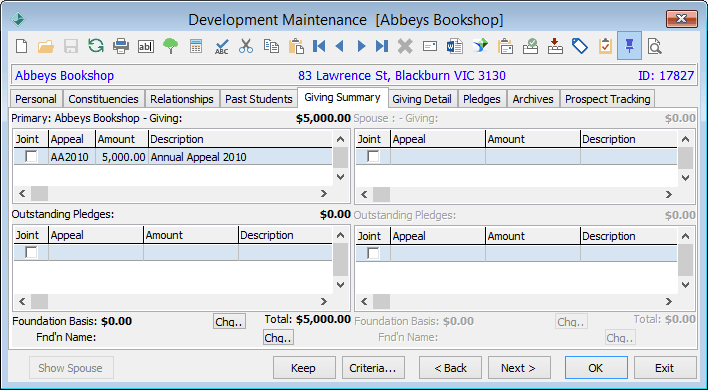Open the Constituencies tab

(103, 99)
